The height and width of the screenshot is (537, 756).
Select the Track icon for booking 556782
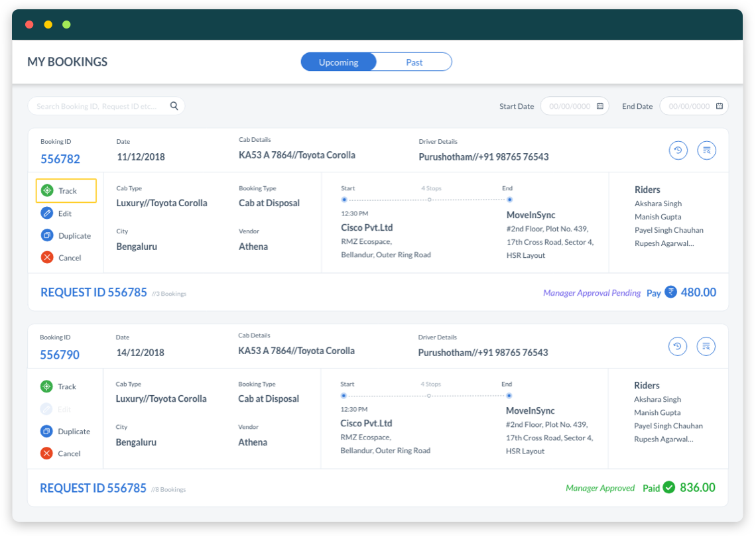(x=46, y=190)
